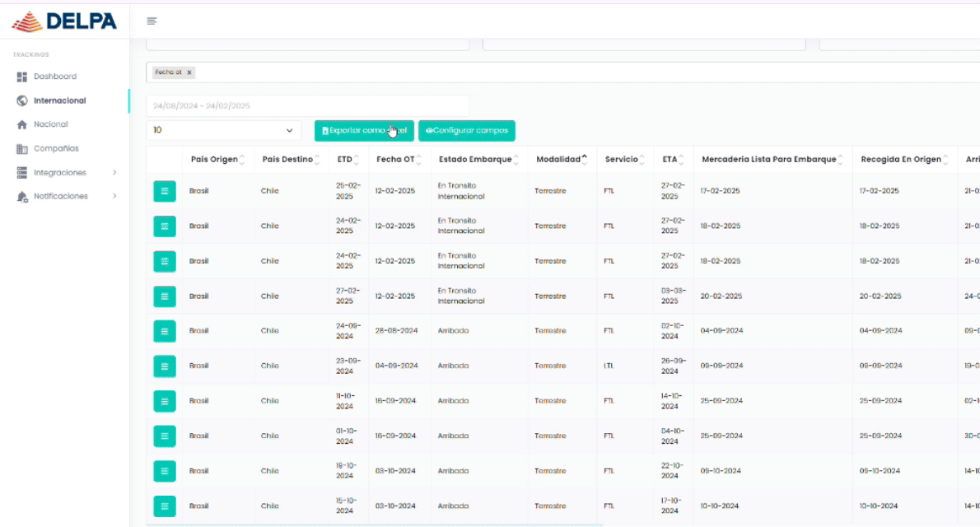Open details for row with ETD 15-10-2024
This screenshot has height=527, width=980.
165,506
